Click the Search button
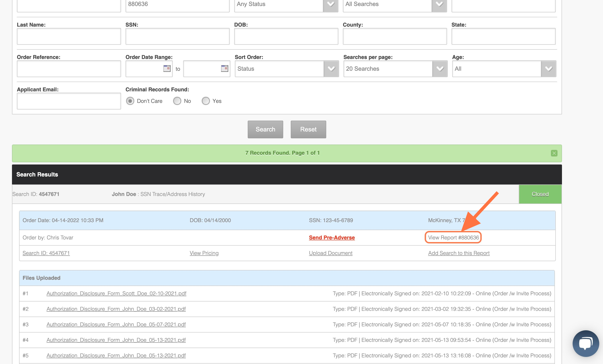Image resolution: width=603 pixels, height=364 pixels. [265, 129]
